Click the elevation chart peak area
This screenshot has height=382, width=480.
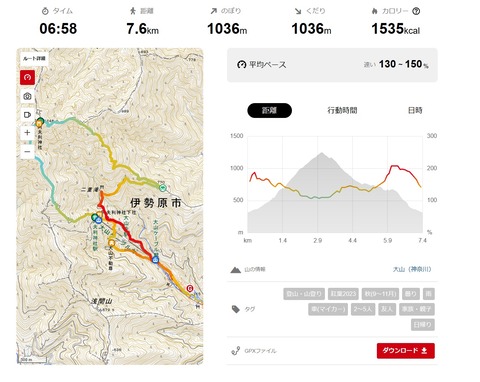[x=322, y=157]
